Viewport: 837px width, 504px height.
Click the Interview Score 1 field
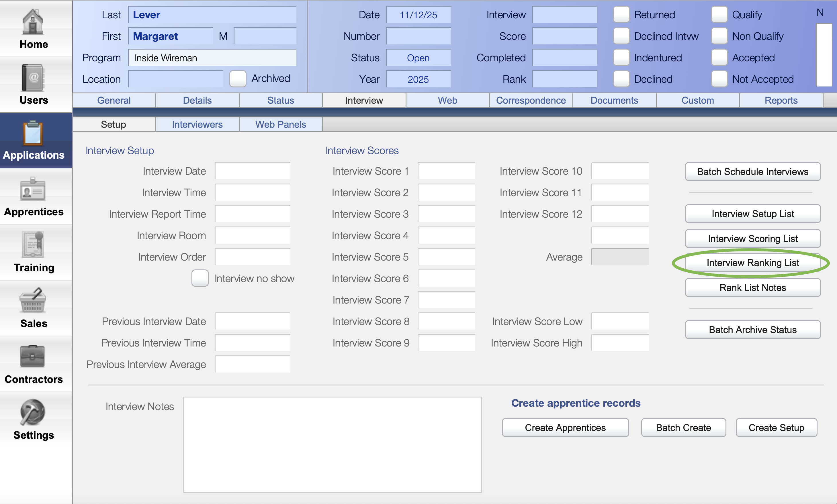click(x=446, y=171)
